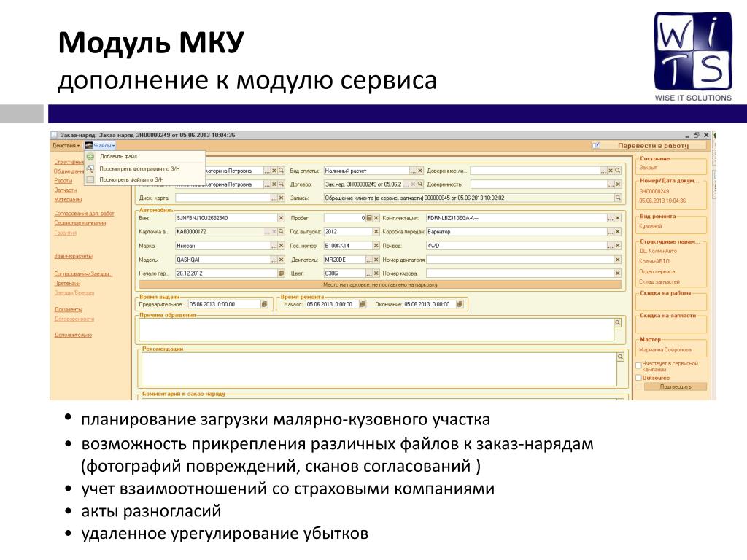Open the Марка selection ellipsis button
Image resolution: width=747 pixels, height=560 pixels.
(x=274, y=246)
